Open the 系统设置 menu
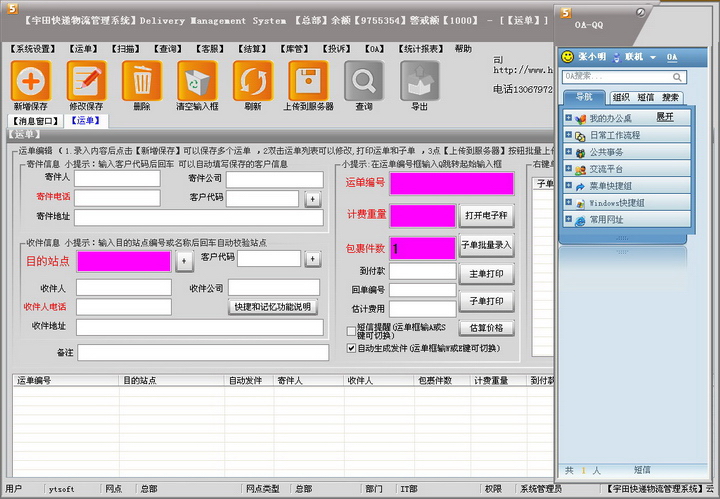Image resolution: width=720 pixels, height=499 pixels. coord(33,48)
